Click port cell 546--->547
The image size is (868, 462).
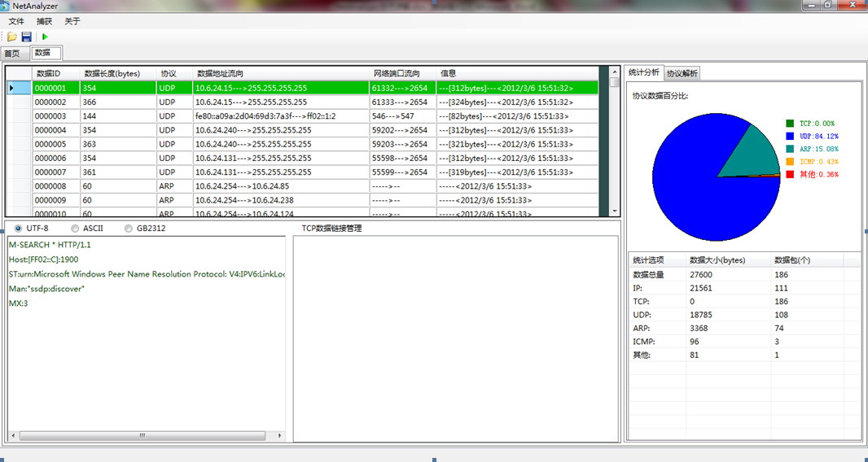[x=402, y=116]
